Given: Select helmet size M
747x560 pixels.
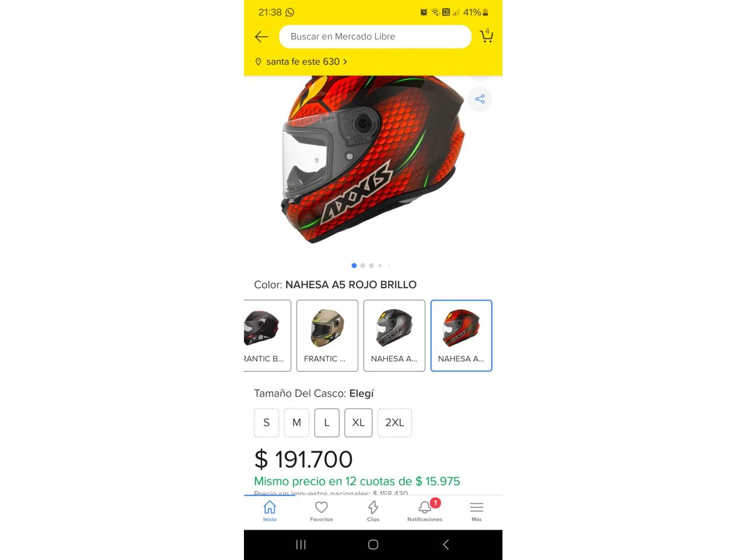Looking at the screenshot, I should click(296, 423).
